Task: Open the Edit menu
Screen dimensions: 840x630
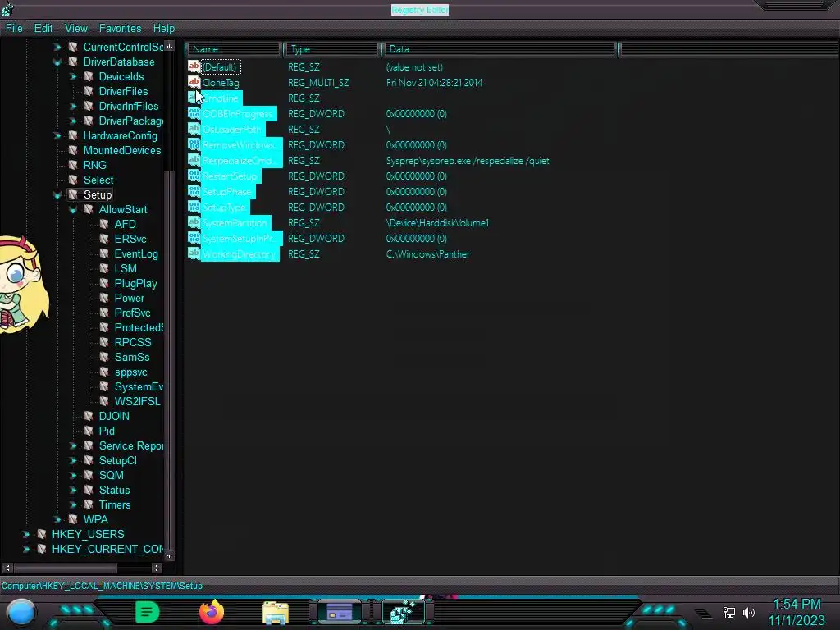Action: tap(43, 29)
